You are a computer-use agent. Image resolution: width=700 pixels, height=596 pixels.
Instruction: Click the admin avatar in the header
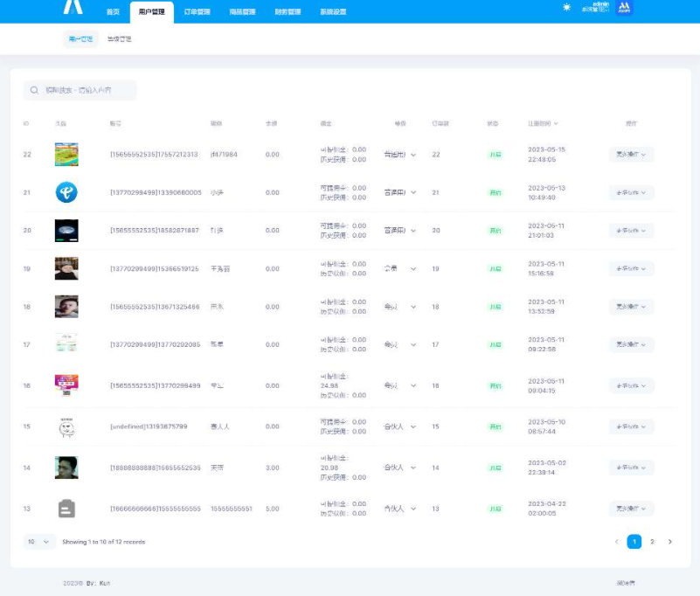point(624,8)
